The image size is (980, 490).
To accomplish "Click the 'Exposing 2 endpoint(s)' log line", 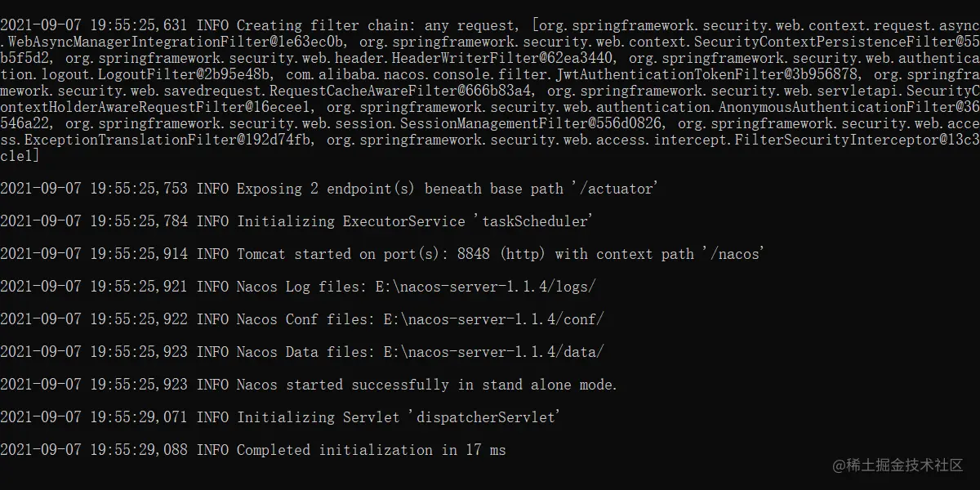I will (x=327, y=189).
